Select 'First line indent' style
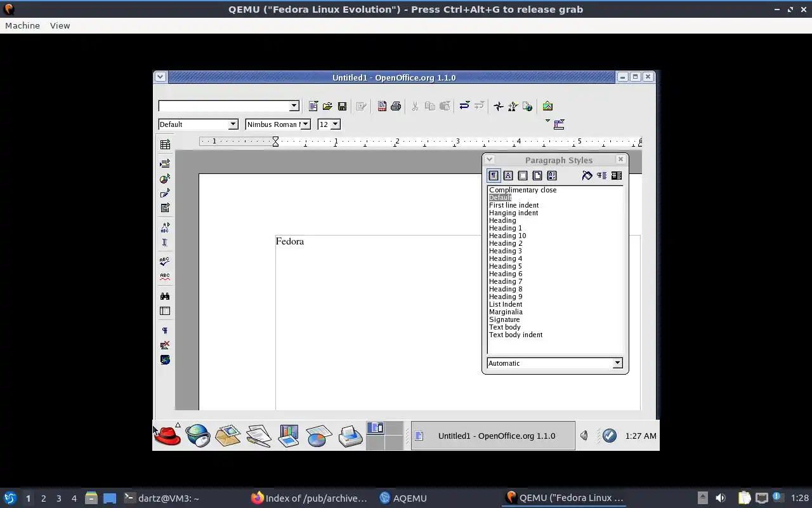This screenshot has height=508, width=812. tap(514, 205)
